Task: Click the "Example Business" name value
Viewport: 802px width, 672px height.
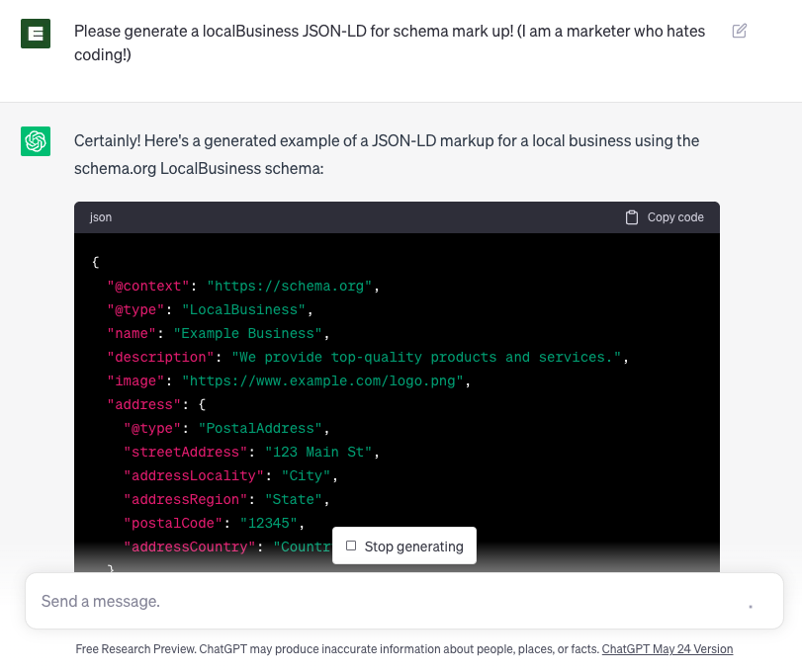Action: [248, 334]
